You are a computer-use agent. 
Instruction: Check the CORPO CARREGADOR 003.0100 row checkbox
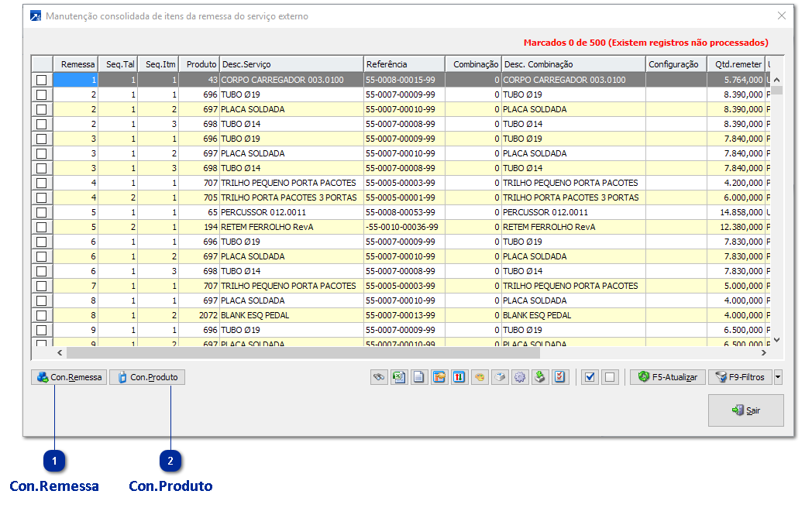coord(41,80)
